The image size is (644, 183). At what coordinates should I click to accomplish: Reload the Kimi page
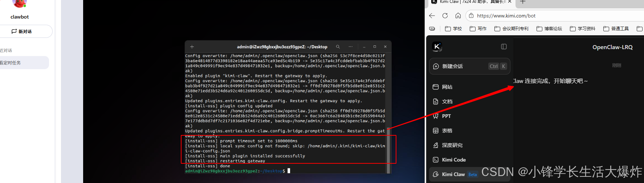click(x=445, y=16)
